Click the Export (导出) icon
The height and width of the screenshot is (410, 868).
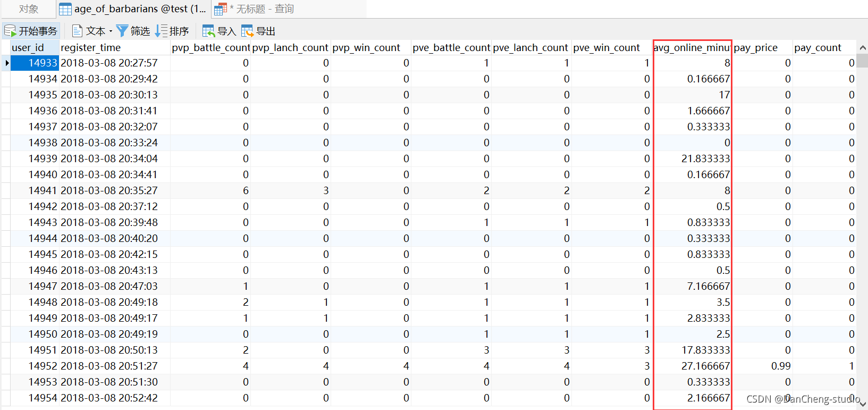point(247,31)
